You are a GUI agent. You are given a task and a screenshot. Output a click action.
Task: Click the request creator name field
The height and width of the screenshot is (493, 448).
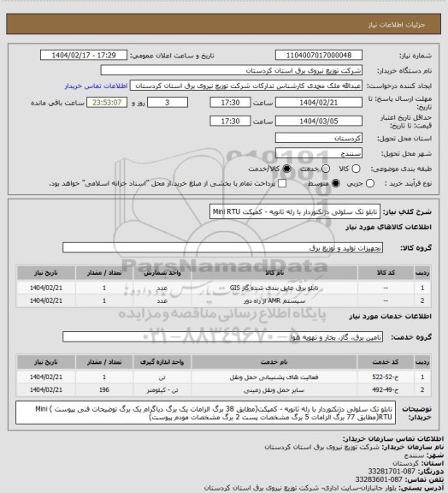(x=246, y=86)
